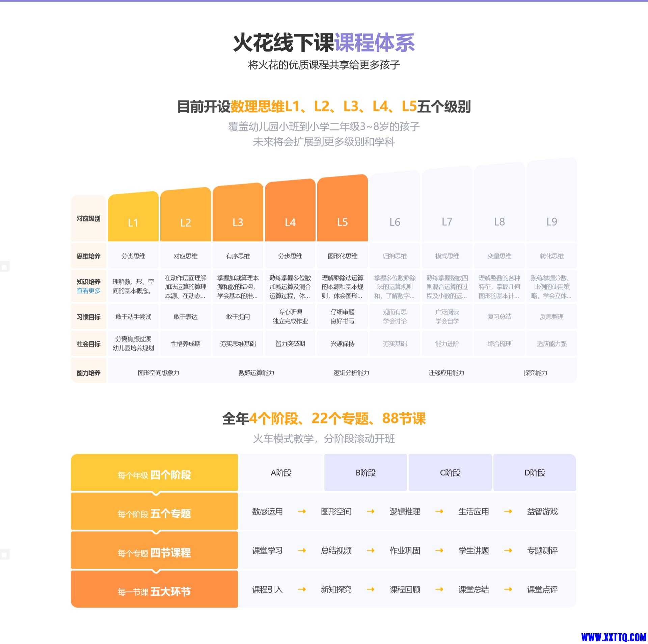648x644 pixels.
Task: Click the 仔细审题 良好书写 cell
Action: click(343, 317)
